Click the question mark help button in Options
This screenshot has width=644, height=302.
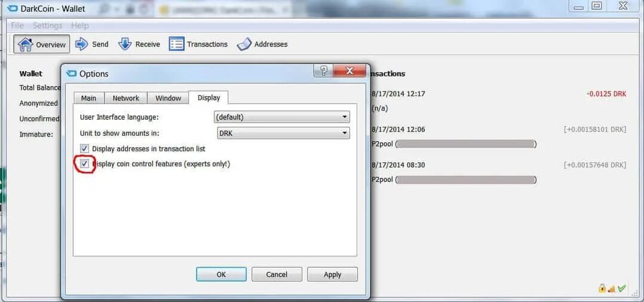(323, 71)
